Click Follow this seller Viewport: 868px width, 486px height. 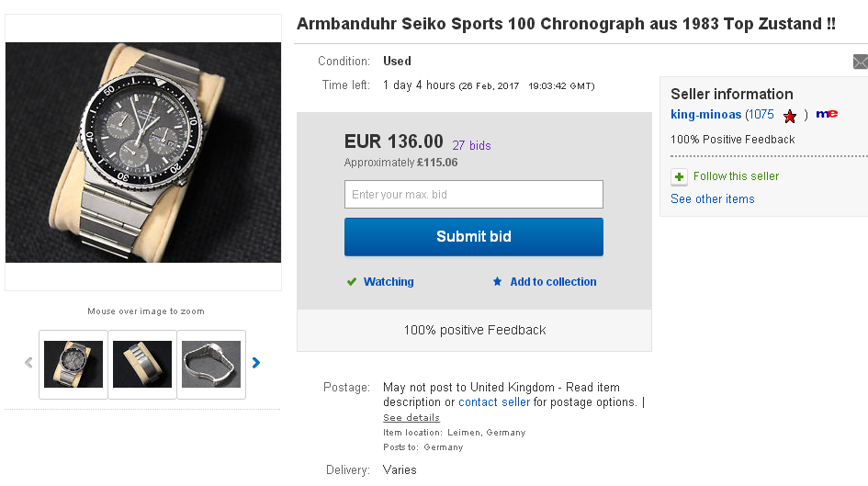736,176
